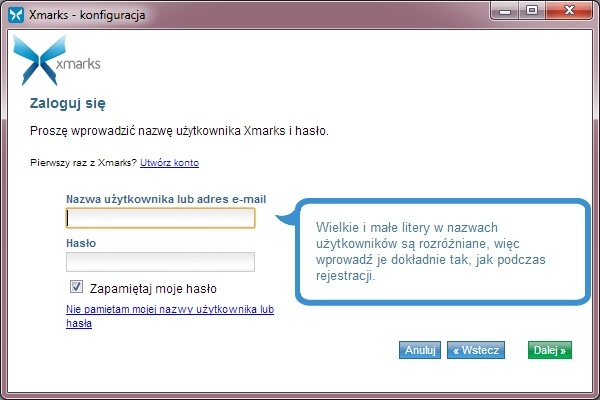Click the Hasło field label
The height and width of the screenshot is (400, 600).
click(81, 243)
